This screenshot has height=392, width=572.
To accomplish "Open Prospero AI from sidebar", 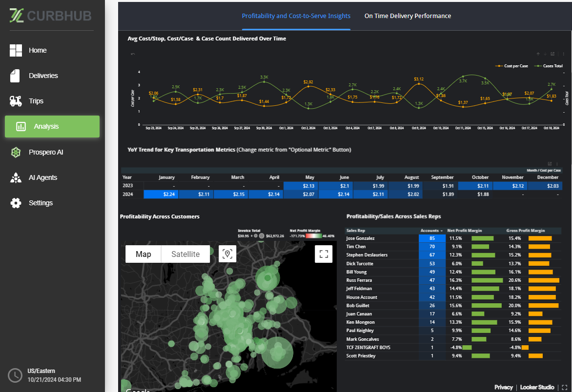I will coord(45,152).
